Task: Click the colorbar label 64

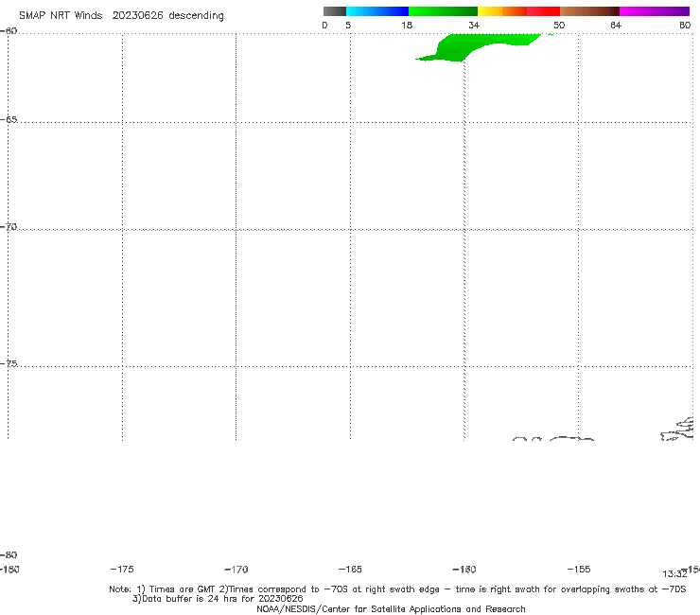Action: [x=616, y=25]
